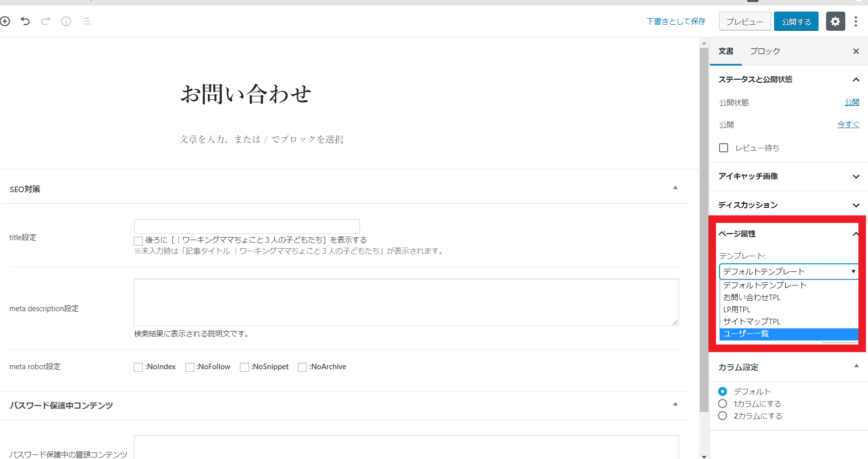Choose お問い合わせTPL from template list
The image size is (868, 459).
pyautogui.click(x=752, y=298)
